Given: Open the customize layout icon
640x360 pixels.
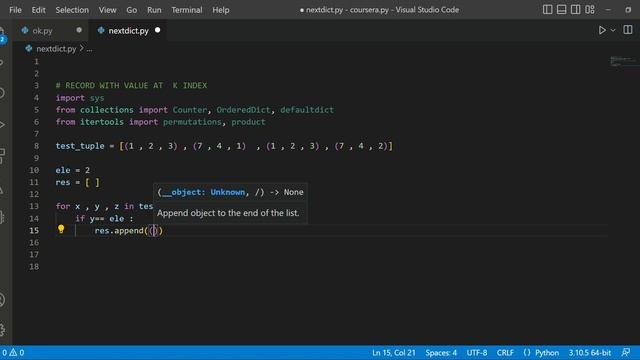Looking at the screenshot, I should point(590,9).
